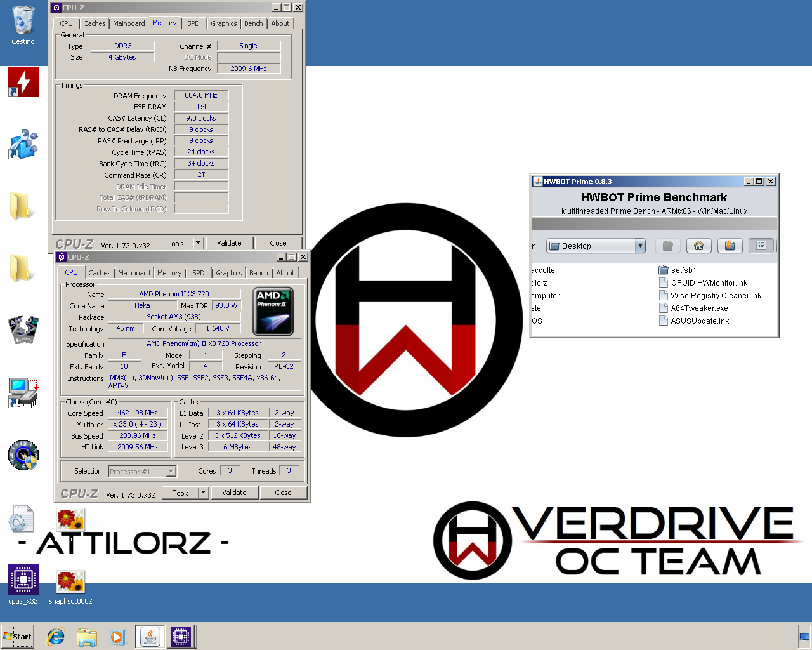This screenshot has height=650, width=812.
Task: Open the Desktop location combo box
Action: tap(596, 246)
